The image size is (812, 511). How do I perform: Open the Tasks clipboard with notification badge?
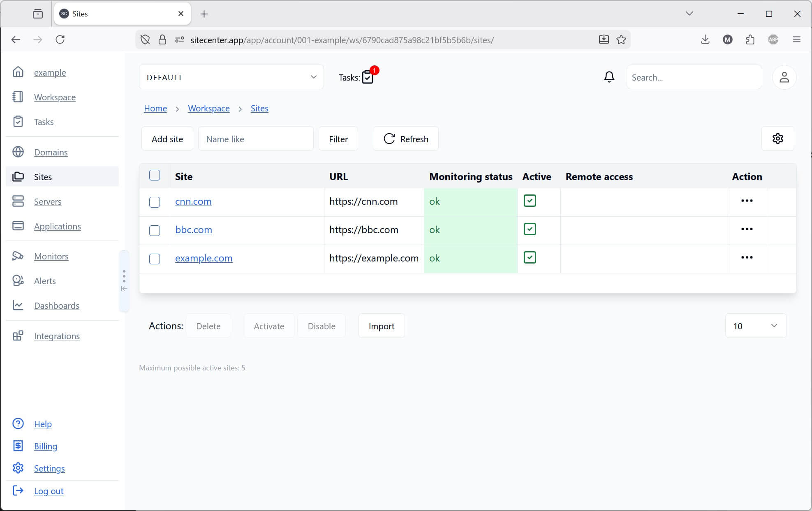click(x=367, y=77)
